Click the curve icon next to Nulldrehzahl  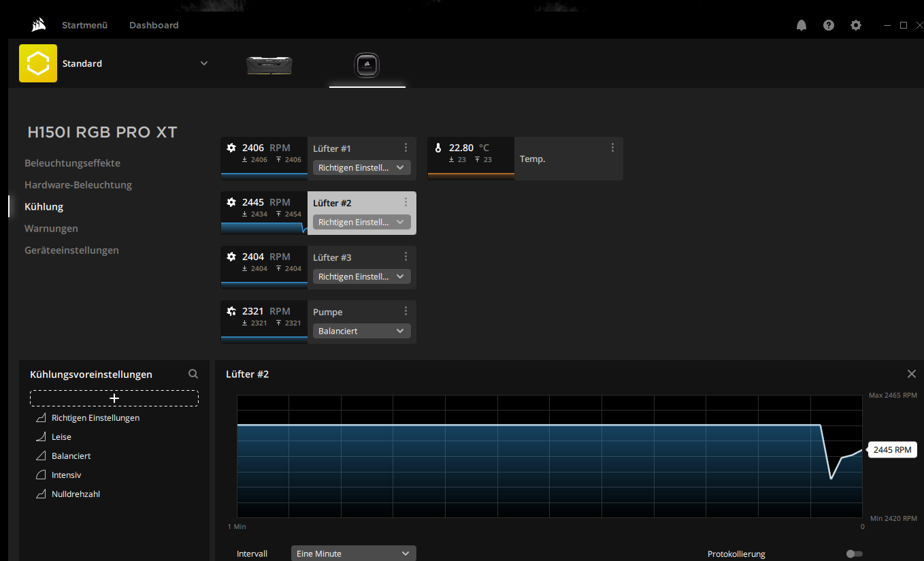coord(40,494)
